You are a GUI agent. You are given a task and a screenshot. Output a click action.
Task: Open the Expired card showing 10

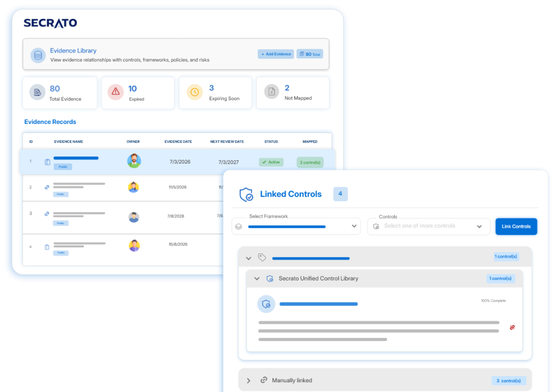point(138,93)
